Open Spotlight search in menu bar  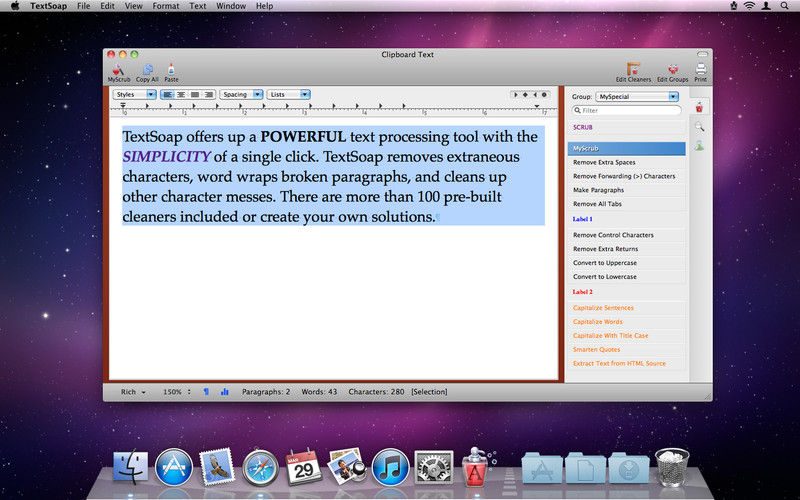(x=784, y=6)
